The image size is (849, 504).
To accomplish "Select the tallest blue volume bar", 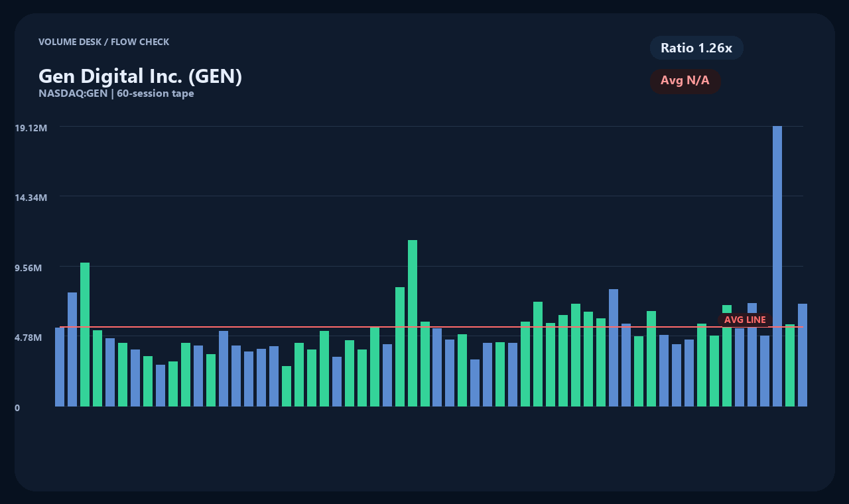I will tap(777, 266).
